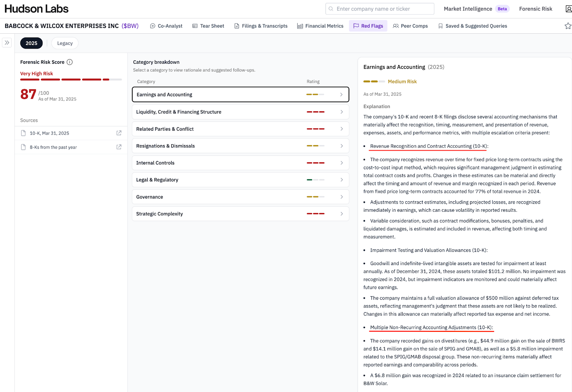Click the Very High Risk score bar

71,79
